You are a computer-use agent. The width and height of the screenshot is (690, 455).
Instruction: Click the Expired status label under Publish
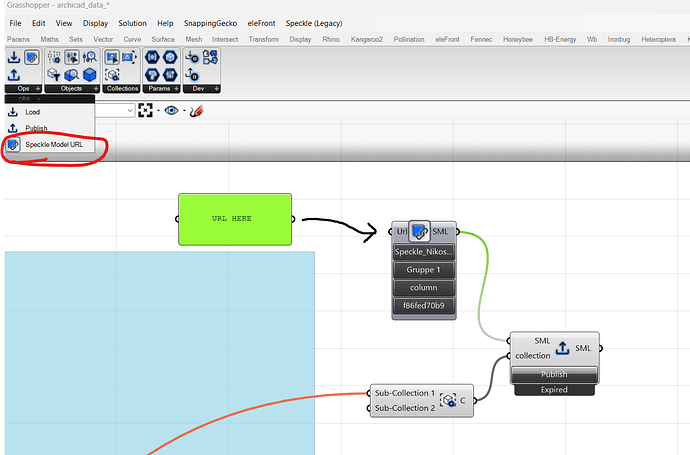click(554, 390)
